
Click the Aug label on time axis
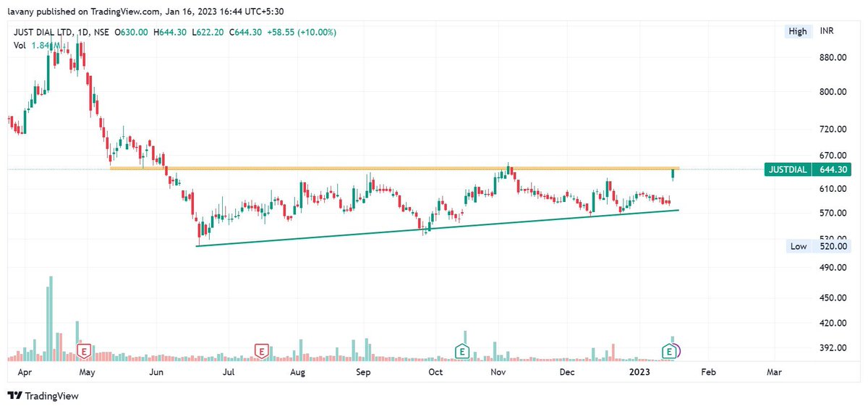pos(297,371)
